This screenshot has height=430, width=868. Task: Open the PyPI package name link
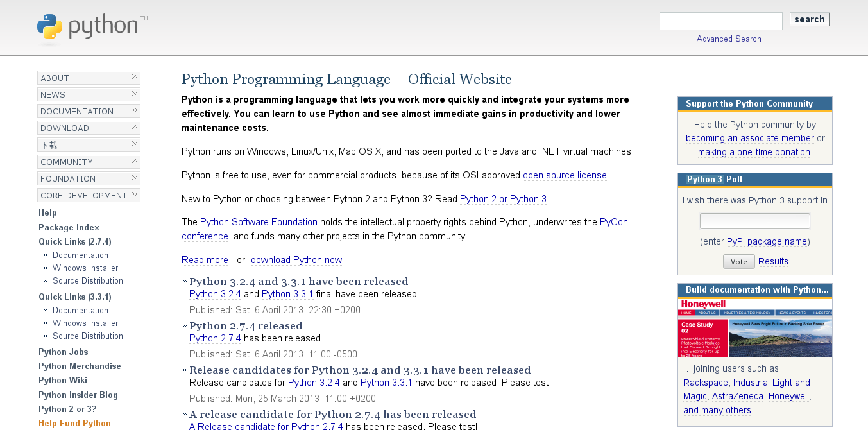pos(767,242)
